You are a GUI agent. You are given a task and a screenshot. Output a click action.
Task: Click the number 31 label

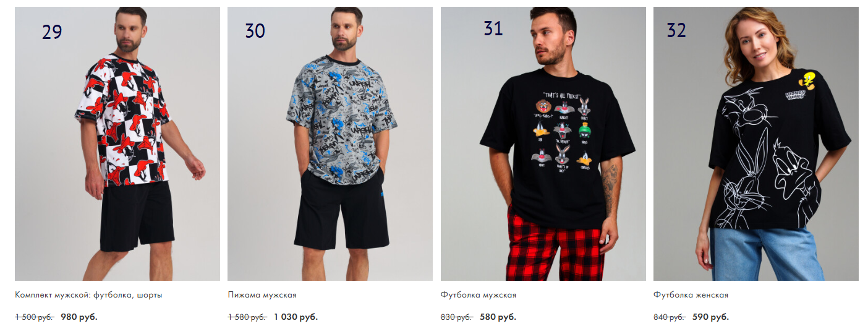[x=493, y=28]
